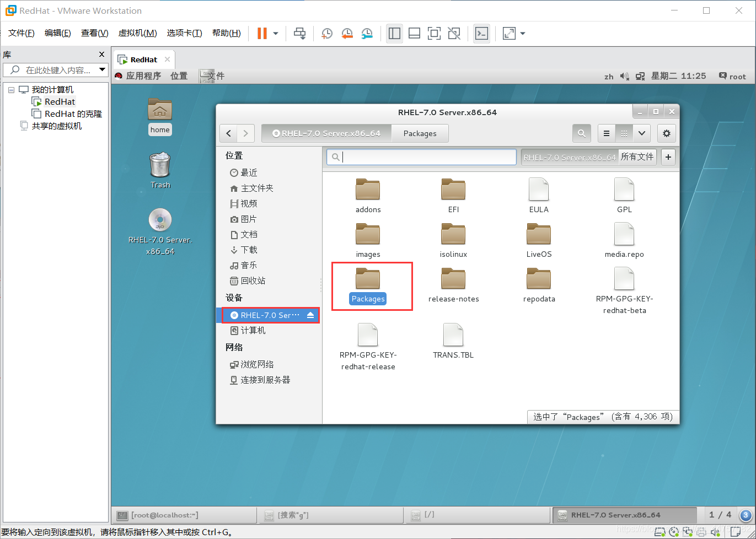Toggle the file manager search button
Viewport: 756px width, 539px height.
tap(581, 133)
